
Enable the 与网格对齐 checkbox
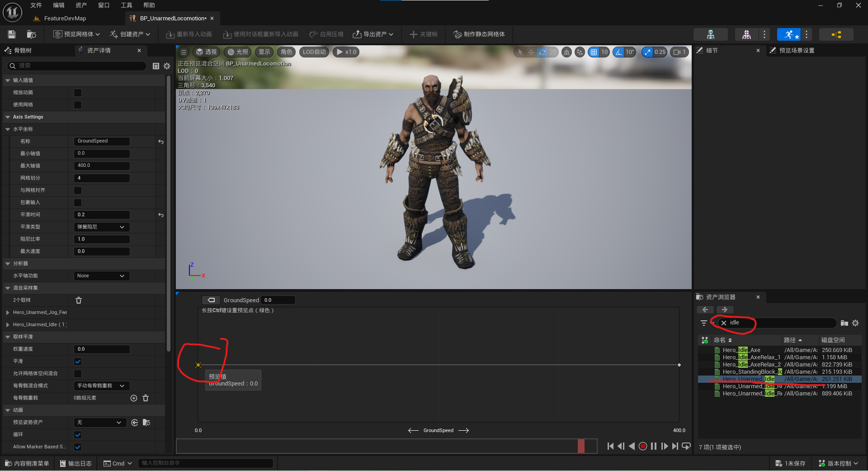[x=78, y=190]
